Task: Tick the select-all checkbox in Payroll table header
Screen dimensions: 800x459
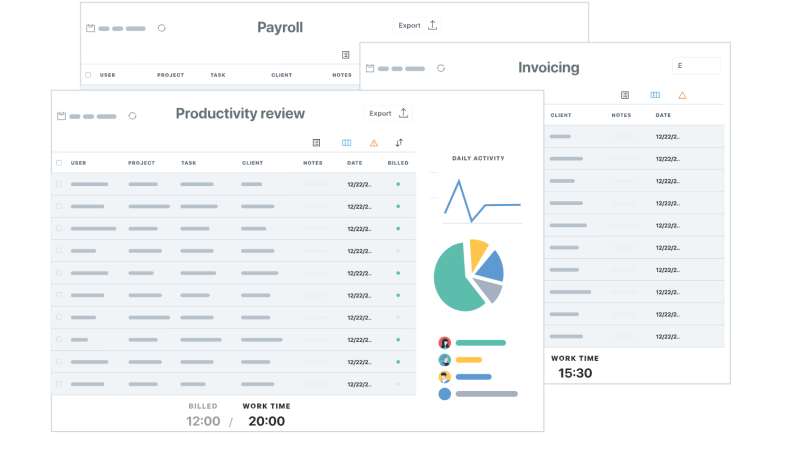Action: tap(88, 75)
